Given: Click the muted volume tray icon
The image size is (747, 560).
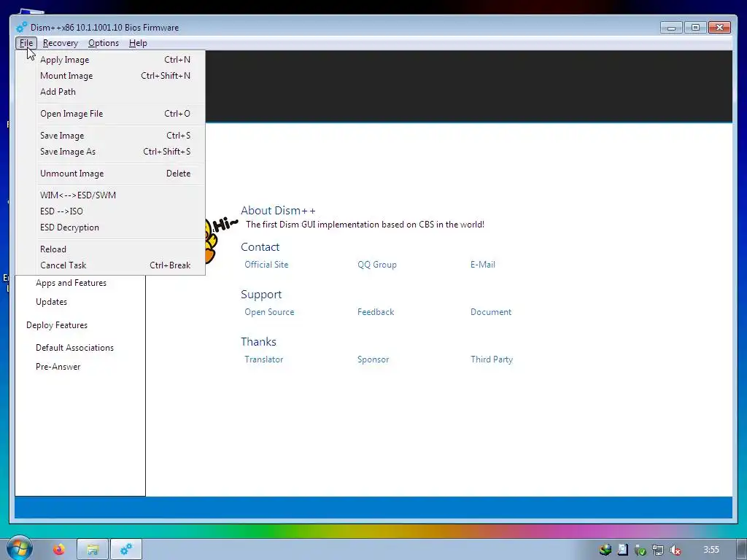Looking at the screenshot, I should [675, 550].
